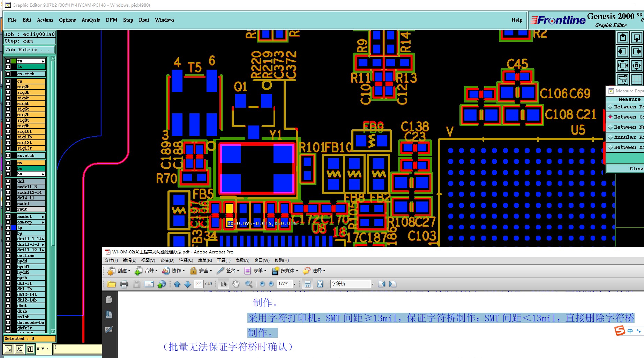644x358 pixels.
Task: Open the Analysis menu
Action: pos(91,20)
